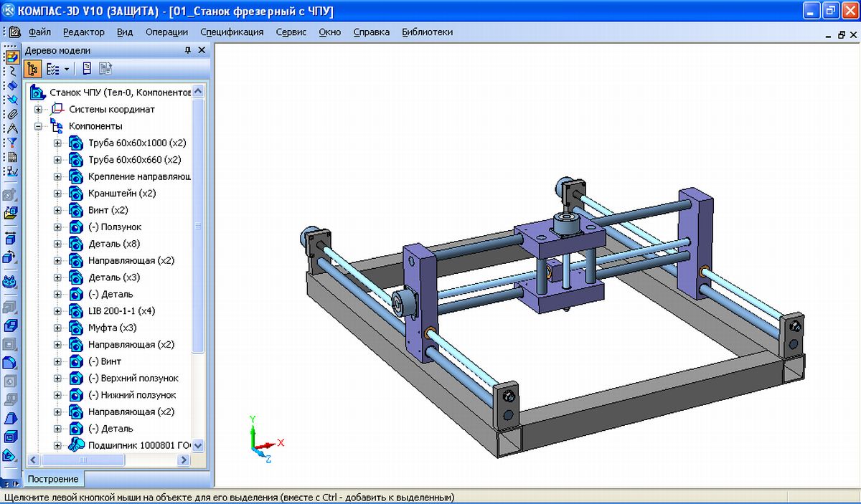
Task: Collapse the Компоненты tree node
Action: pyautogui.click(x=39, y=126)
